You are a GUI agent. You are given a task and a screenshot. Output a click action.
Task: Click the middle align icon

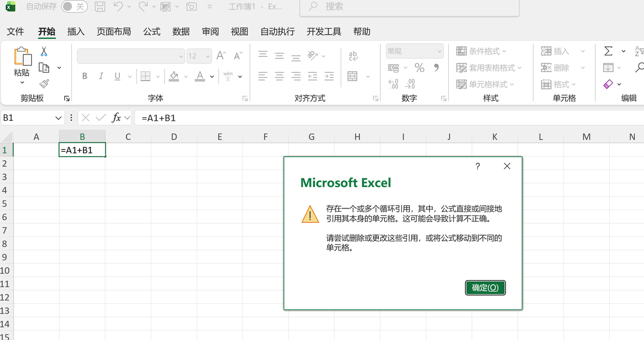pos(280,55)
